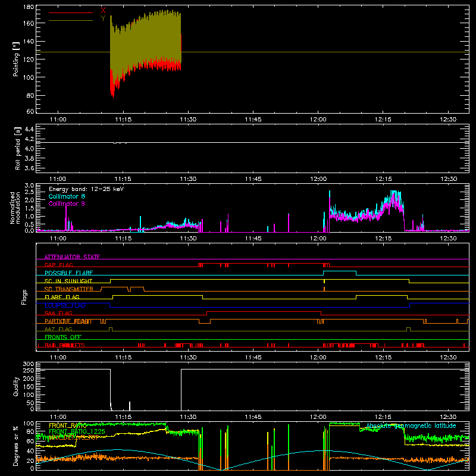Click '11:30' time label under the Quality plot
The width and height of the screenshot is (476, 476).
coord(188,417)
